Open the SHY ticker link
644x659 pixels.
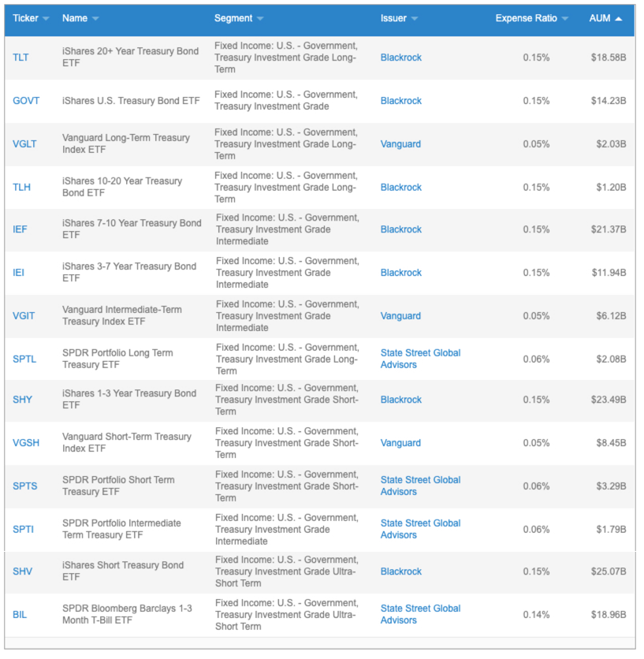(22, 400)
